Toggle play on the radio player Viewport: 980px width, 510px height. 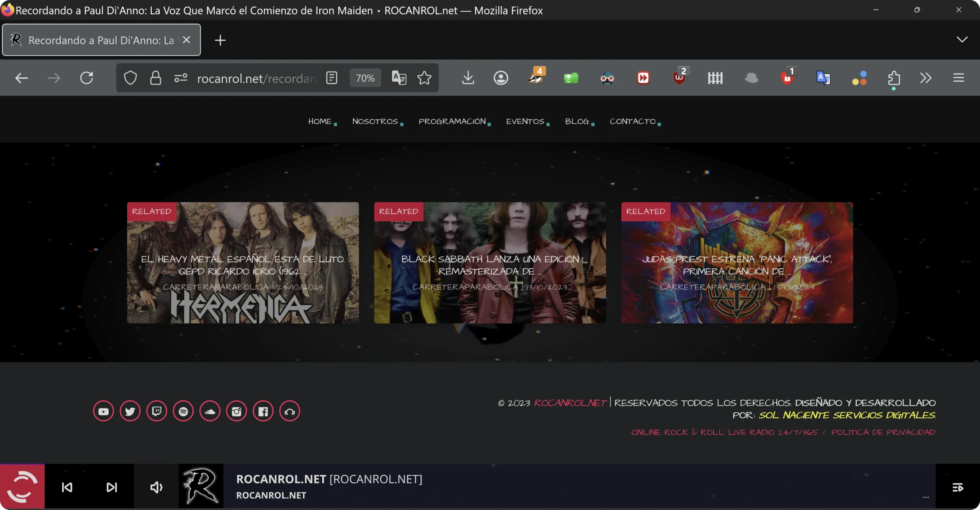coord(22,486)
